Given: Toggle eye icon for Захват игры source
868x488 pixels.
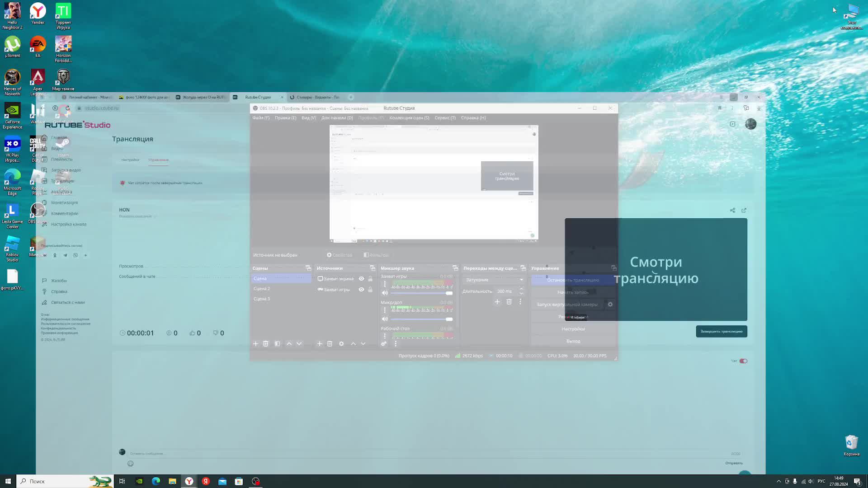Looking at the screenshot, I should coord(361,290).
